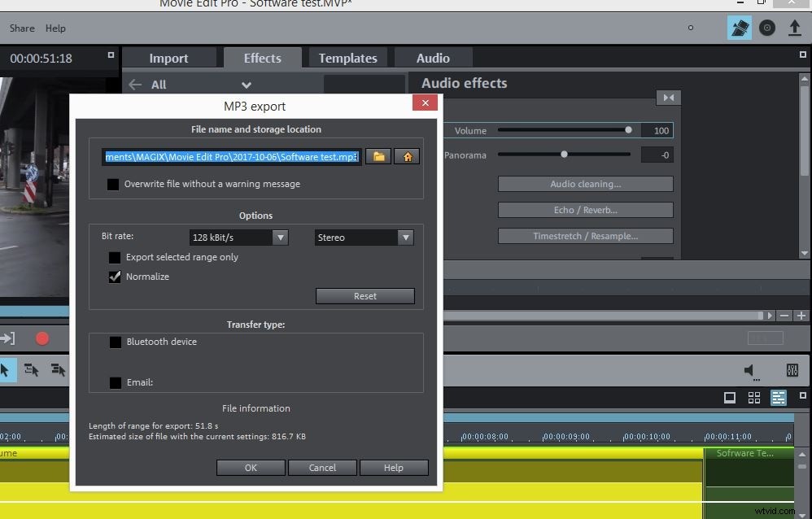The image size is (812, 519).
Task: Click the speaker volume icon
Action: pos(749,370)
